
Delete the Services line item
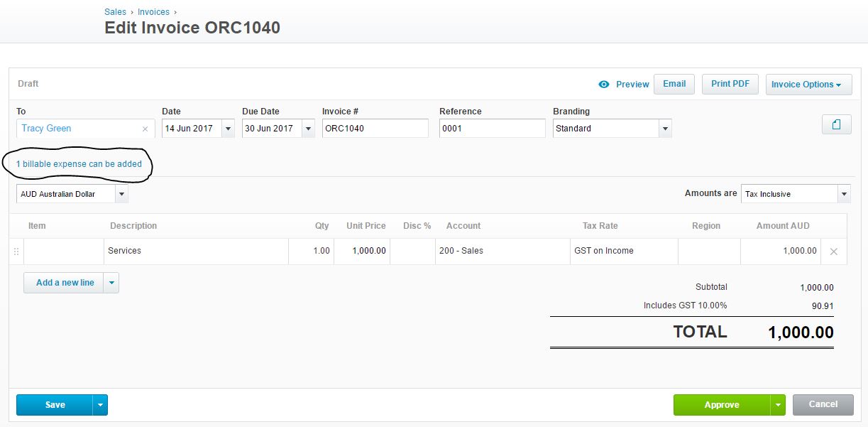(833, 252)
